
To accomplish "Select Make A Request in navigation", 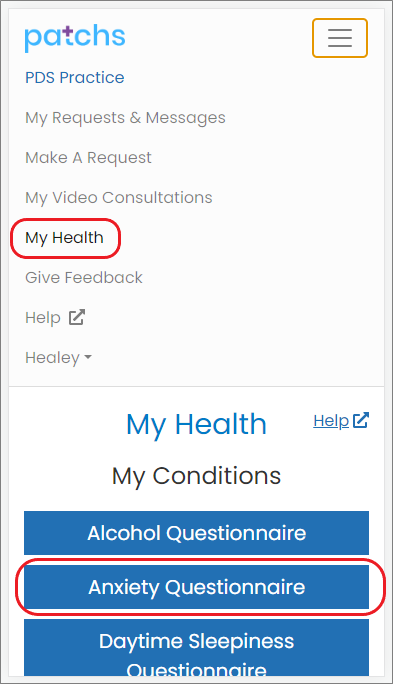I will click(x=88, y=157).
